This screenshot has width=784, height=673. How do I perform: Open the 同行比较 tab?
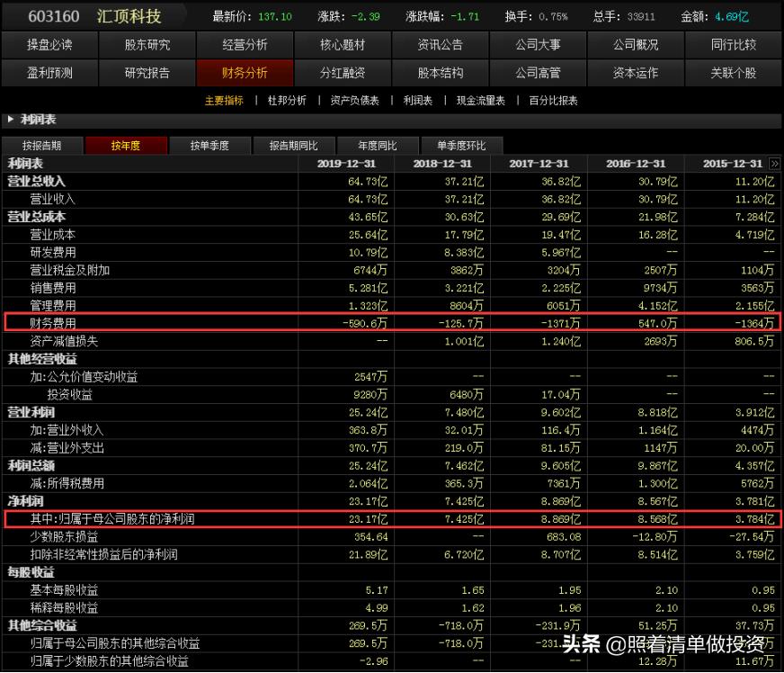[734, 45]
